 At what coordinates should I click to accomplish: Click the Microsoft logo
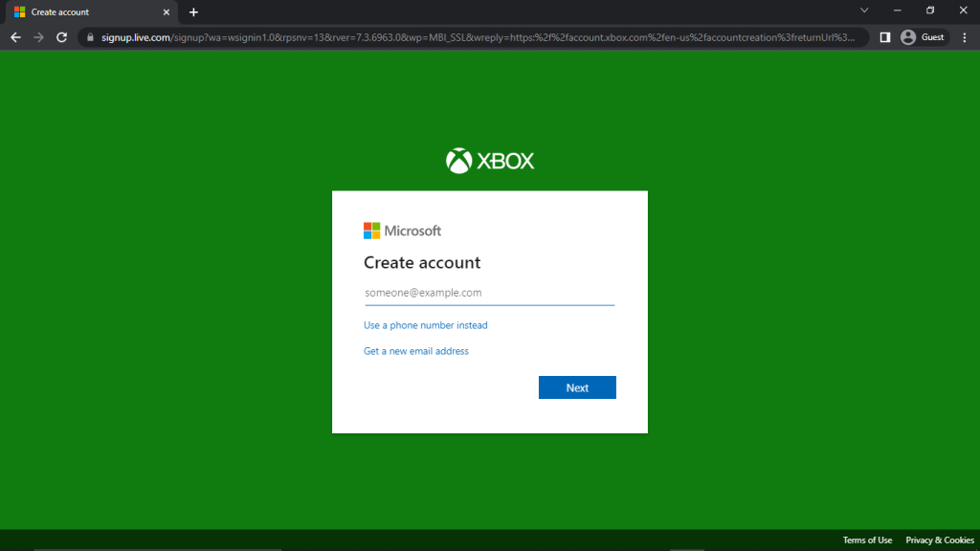(x=402, y=231)
